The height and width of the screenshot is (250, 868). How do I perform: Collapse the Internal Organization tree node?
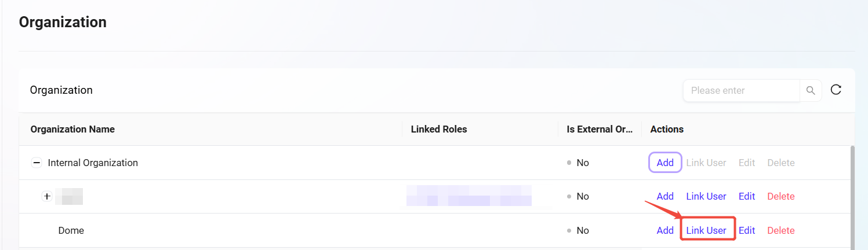pyautogui.click(x=36, y=163)
